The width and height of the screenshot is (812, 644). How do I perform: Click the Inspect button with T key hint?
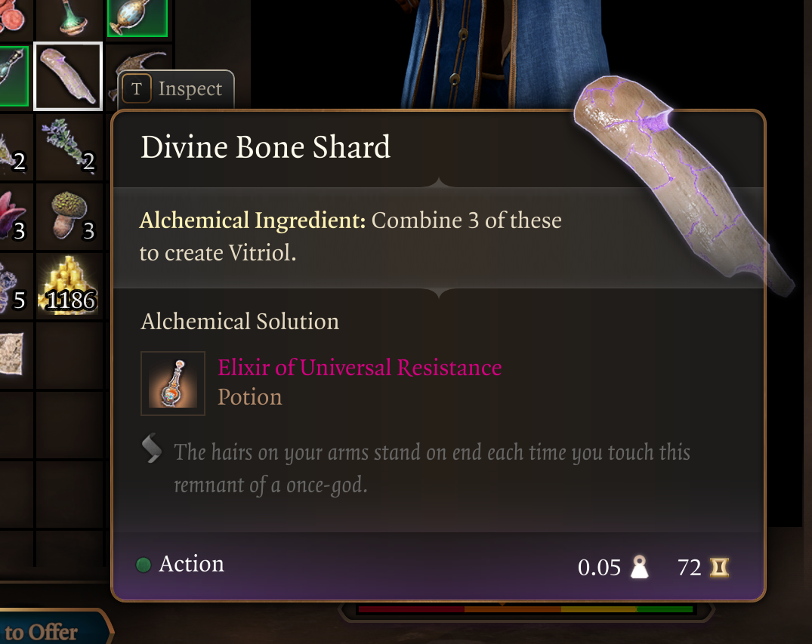tap(176, 89)
